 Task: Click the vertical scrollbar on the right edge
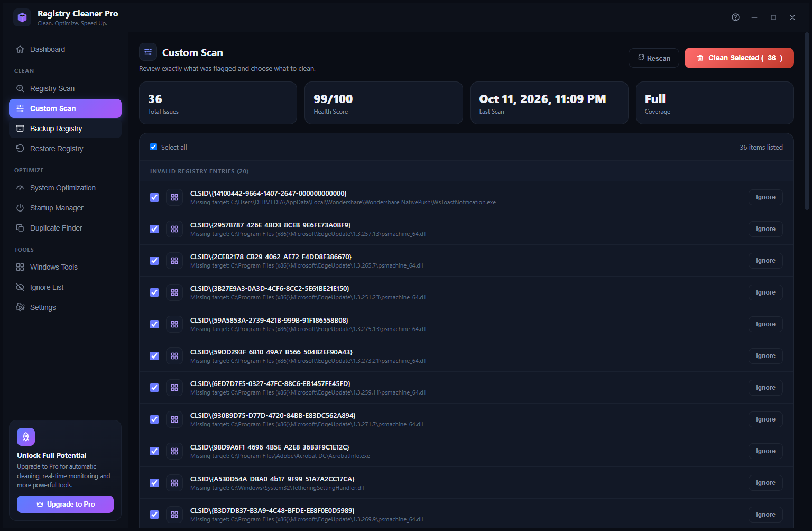click(x=807, y=122)
